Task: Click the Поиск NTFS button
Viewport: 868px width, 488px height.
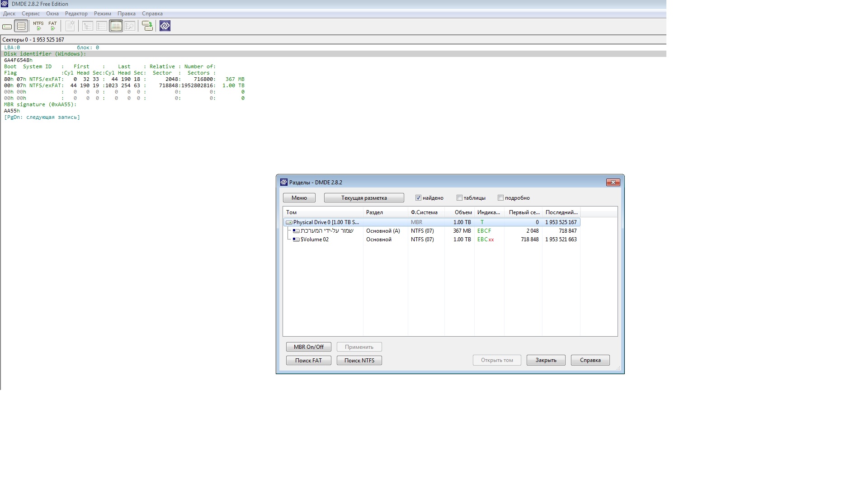Action: pos(359,361)
